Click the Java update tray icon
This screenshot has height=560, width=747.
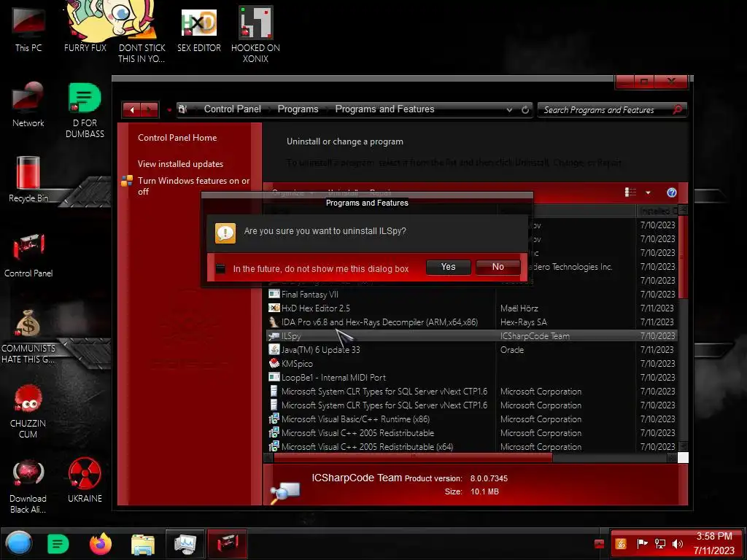pyautogui.click(x=621, y=544)
